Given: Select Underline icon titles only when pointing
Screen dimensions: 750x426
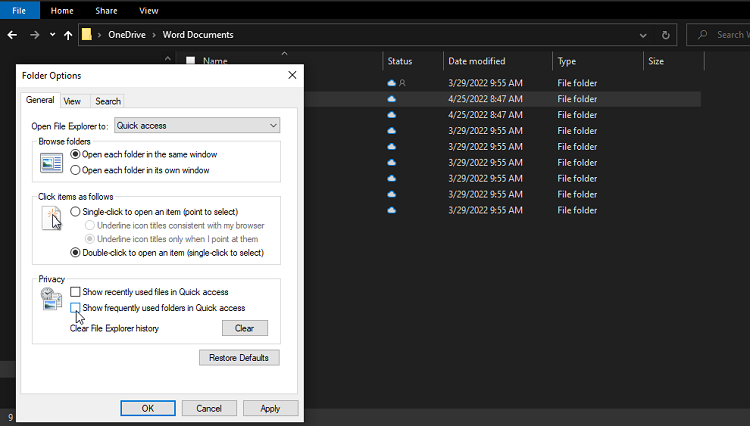Looking at the screenshot, I should 89,239.
